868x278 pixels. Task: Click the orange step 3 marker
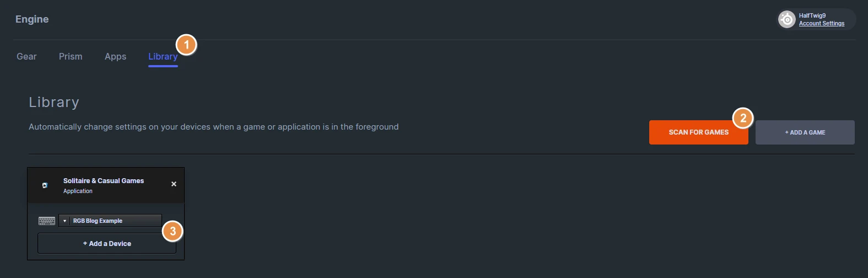(x=172, y=231)
